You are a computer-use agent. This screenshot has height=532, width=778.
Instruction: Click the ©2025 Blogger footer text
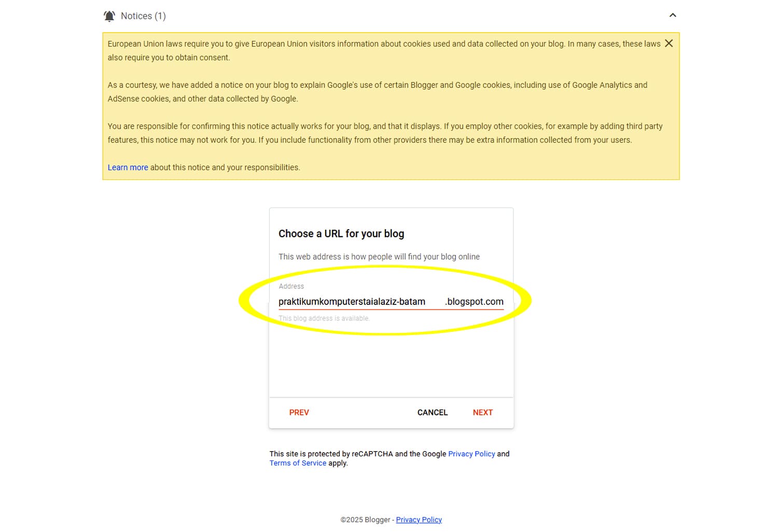[365, 520]
